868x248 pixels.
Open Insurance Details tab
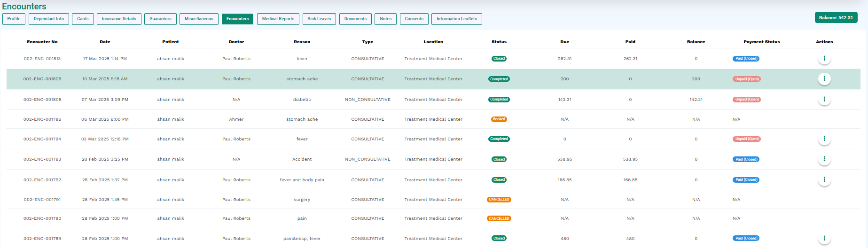point(119,19)
